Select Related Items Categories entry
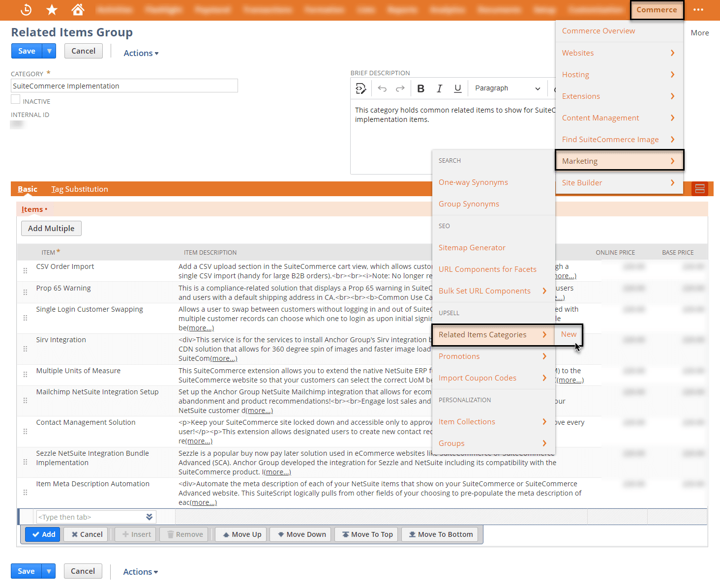720x588 pixels. pyautogui.click(x=493, y=335)
